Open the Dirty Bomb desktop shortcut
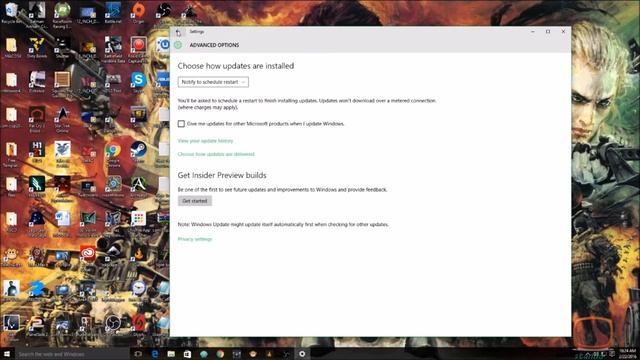Screen dimensions: 640x360 (37, 47)
